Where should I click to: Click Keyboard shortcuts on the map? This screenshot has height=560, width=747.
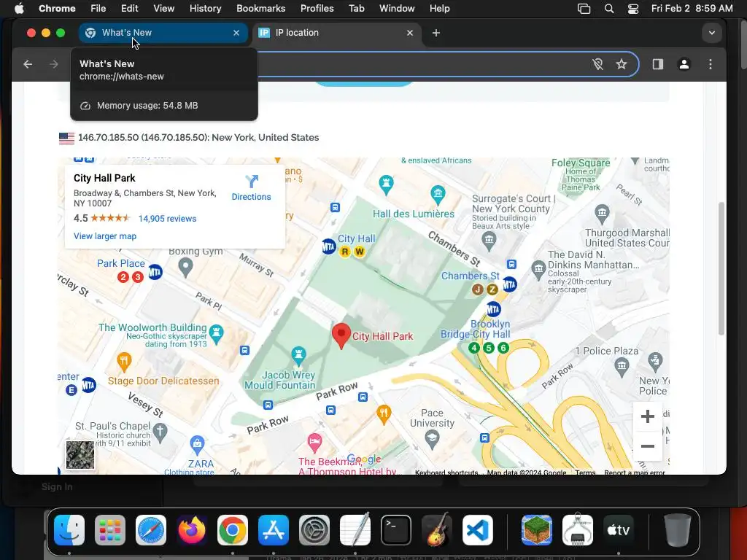coord(446,472)
